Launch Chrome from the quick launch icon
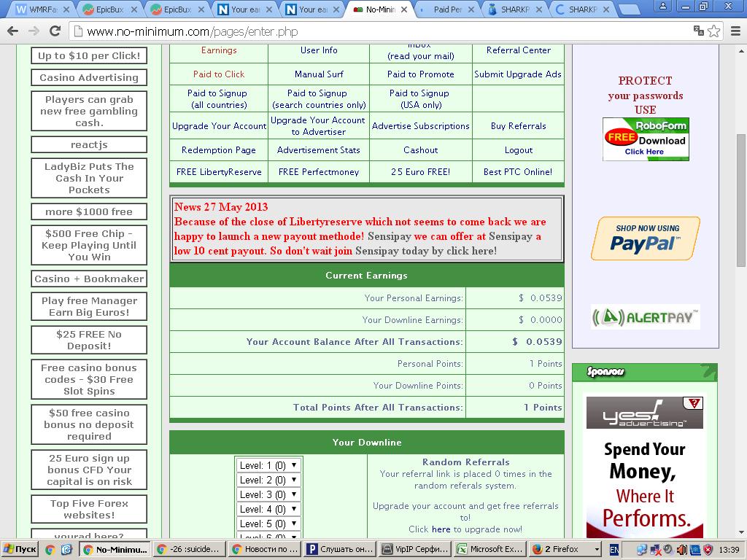 (x=50, y=550)
